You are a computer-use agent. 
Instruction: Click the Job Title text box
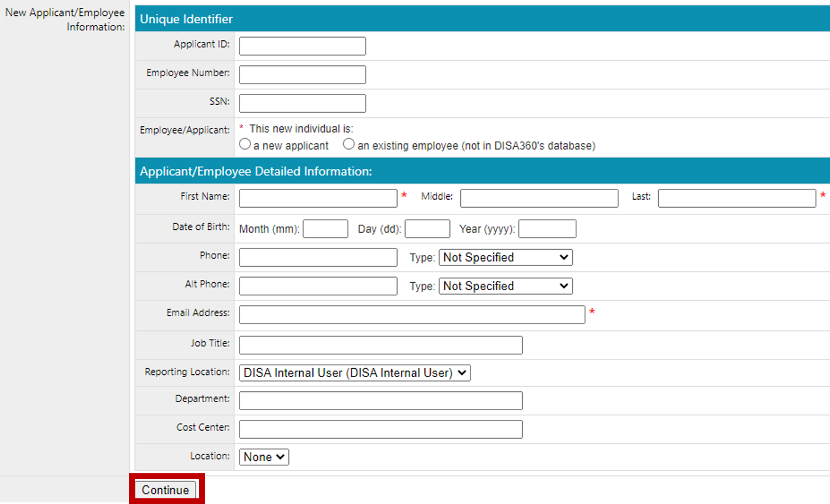click(x=381, y=345)
